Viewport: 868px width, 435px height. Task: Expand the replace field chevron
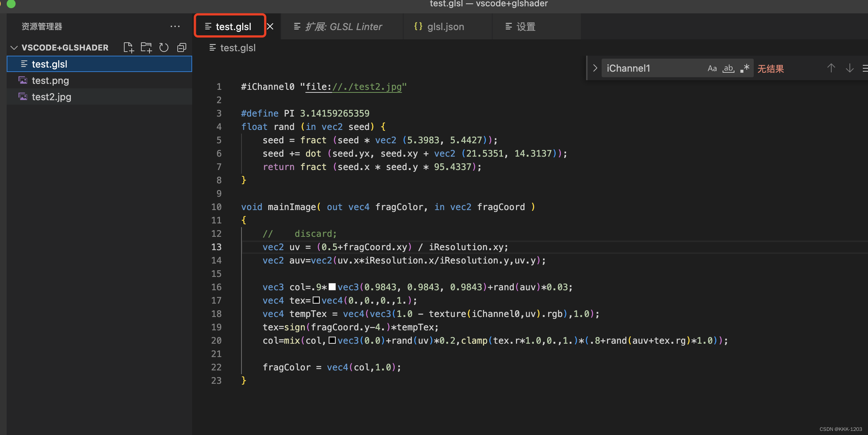(x=595, y=68)
